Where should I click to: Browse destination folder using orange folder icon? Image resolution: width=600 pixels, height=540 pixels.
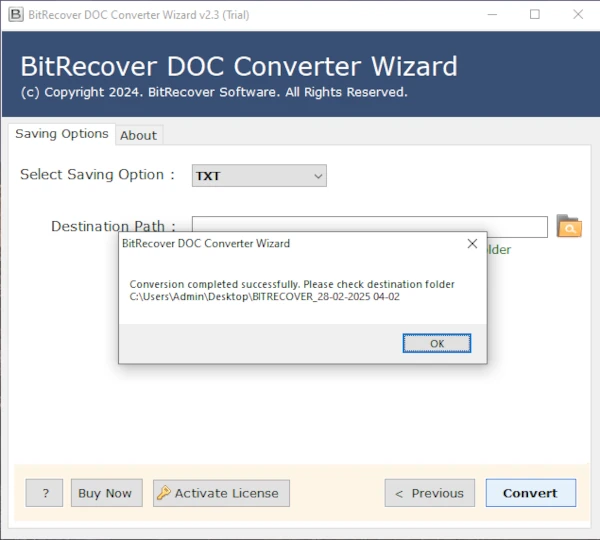(x=569, y=226)
